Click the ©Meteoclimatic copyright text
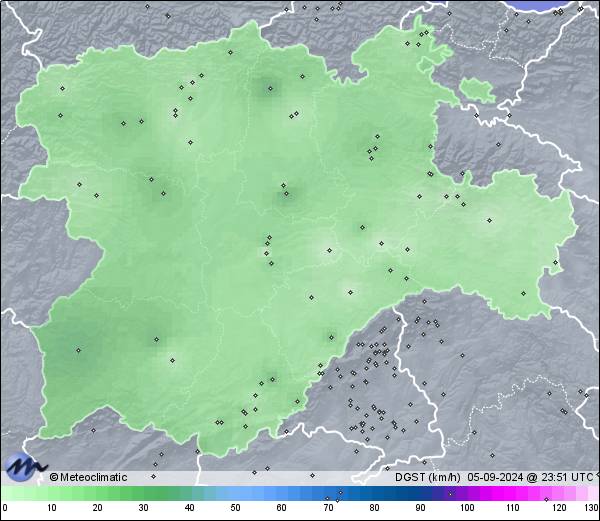Image resolution: width=600 pixels, height=521 pixels. 88,477
